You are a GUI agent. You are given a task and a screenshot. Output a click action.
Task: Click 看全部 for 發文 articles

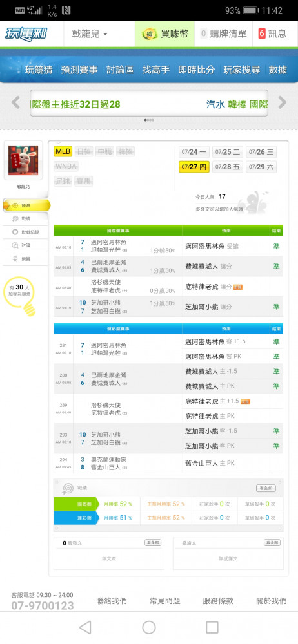tap(153, 542)
